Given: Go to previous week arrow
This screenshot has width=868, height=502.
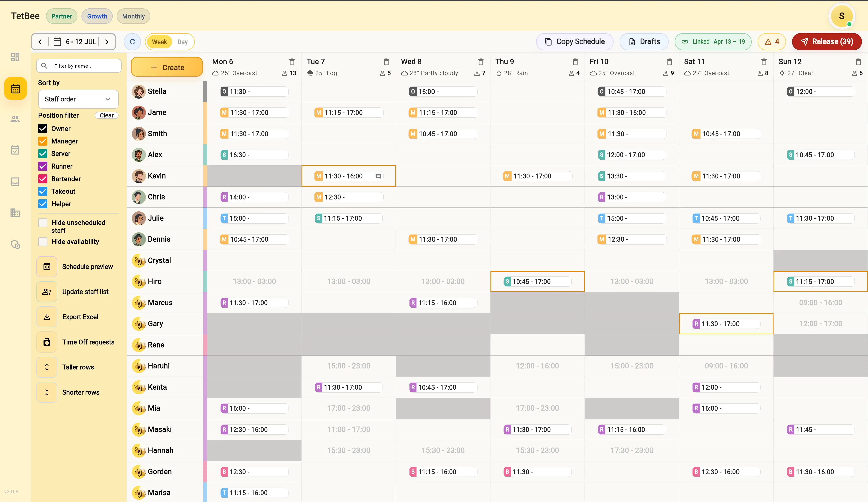Looking at the screenshot, I should (40, 42).
